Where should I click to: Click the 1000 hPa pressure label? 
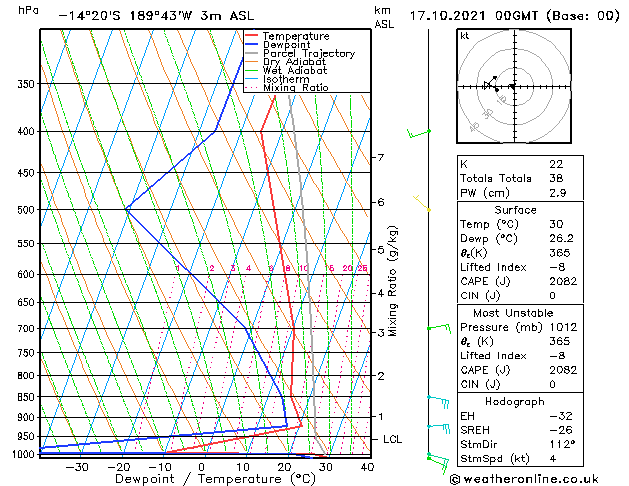[24, 455]
